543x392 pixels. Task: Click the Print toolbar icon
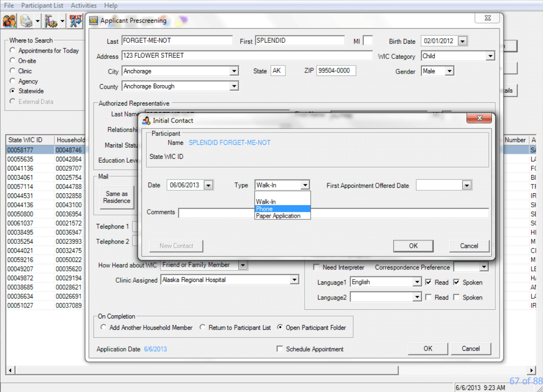pyautogui.click(x=25, y=21)
